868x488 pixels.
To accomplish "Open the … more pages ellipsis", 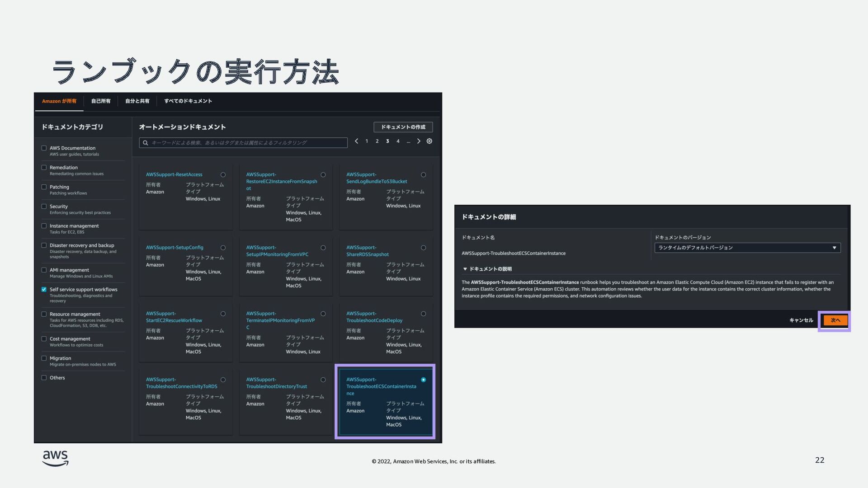I will [408, 141].
